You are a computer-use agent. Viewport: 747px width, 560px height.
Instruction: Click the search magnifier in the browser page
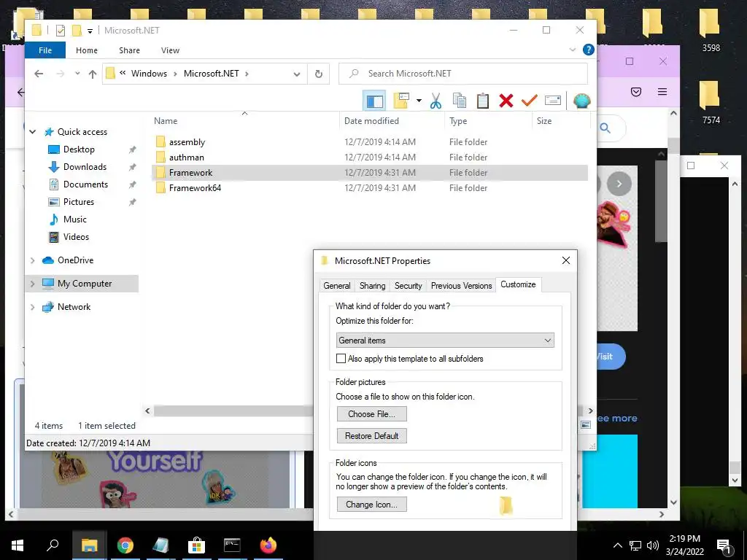(x=605, y=128)
